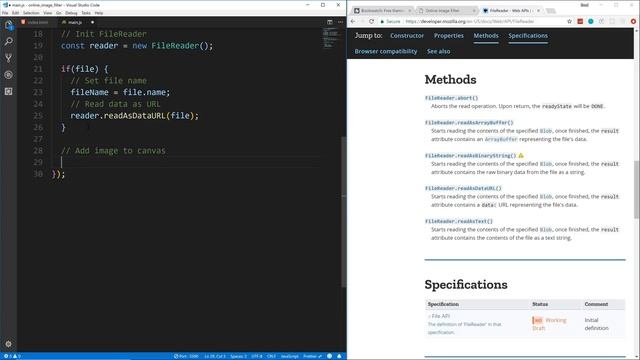This screenshot has height=360, width=640.
Task: Open the FileReader.readAsText() link
Action: point(459,221)
